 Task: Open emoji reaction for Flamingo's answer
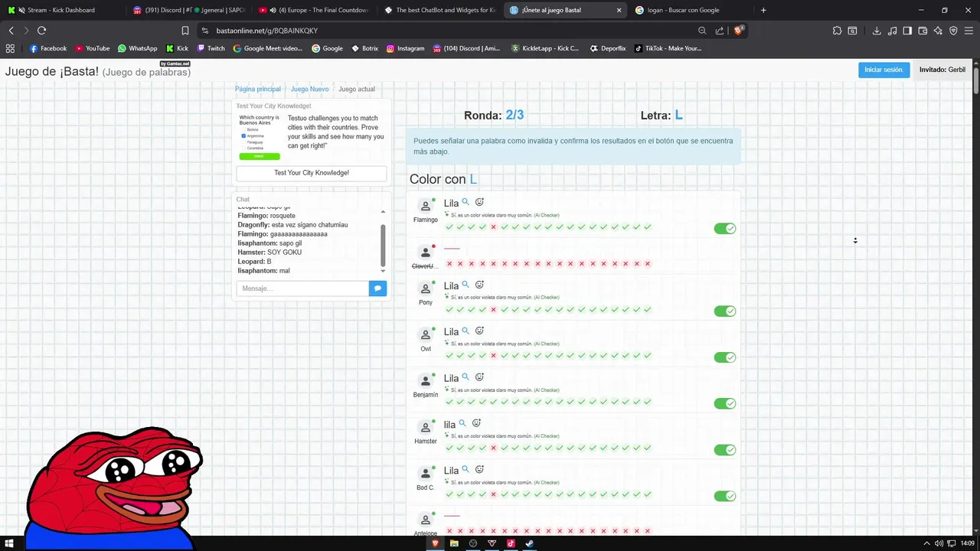479,202
